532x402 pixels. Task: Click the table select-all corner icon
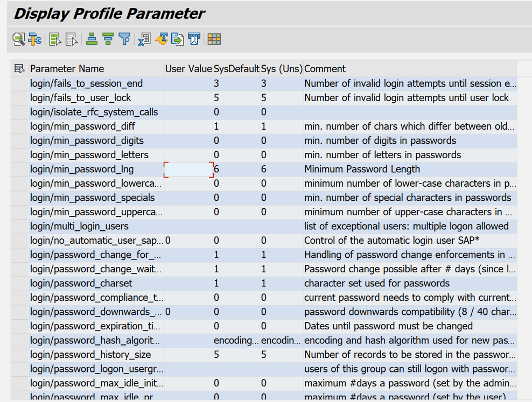point(19,68)
